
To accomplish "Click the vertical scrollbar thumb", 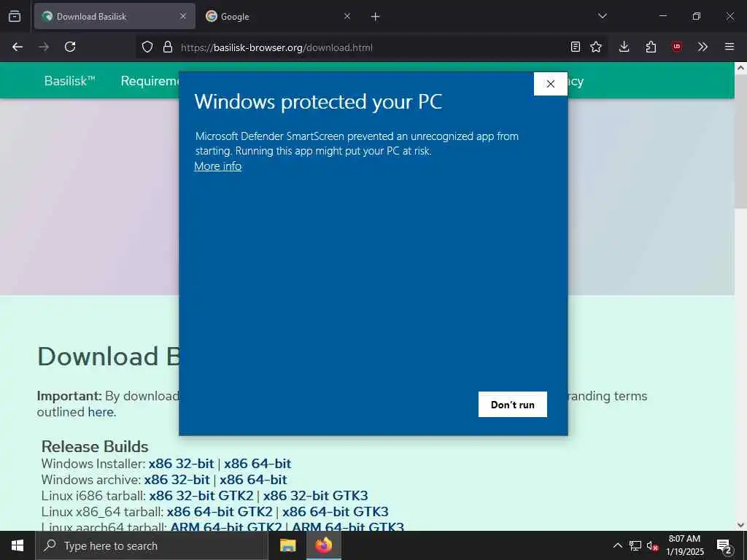I will pyautogui.click(x=740, y=141).
